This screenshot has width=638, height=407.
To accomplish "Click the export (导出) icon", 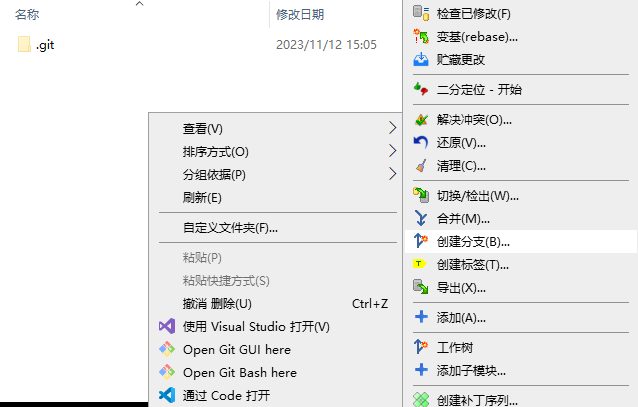I will click(x=421, y=287).
